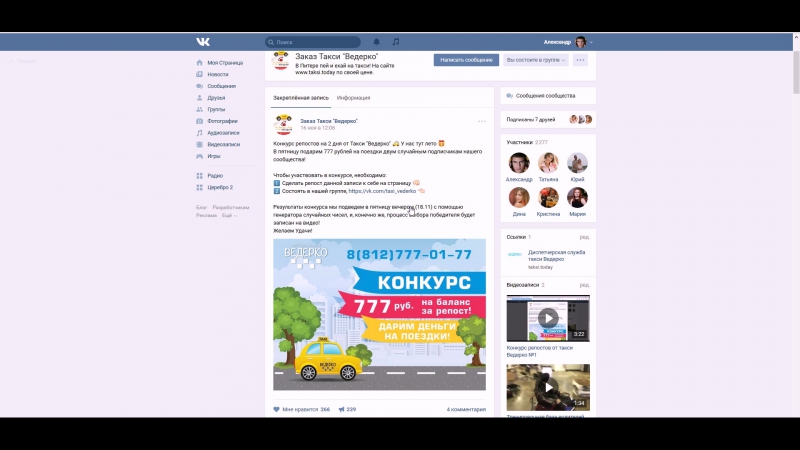Open Новости in left menu
The image size is (800, 450).
click(x=218, y=74)
